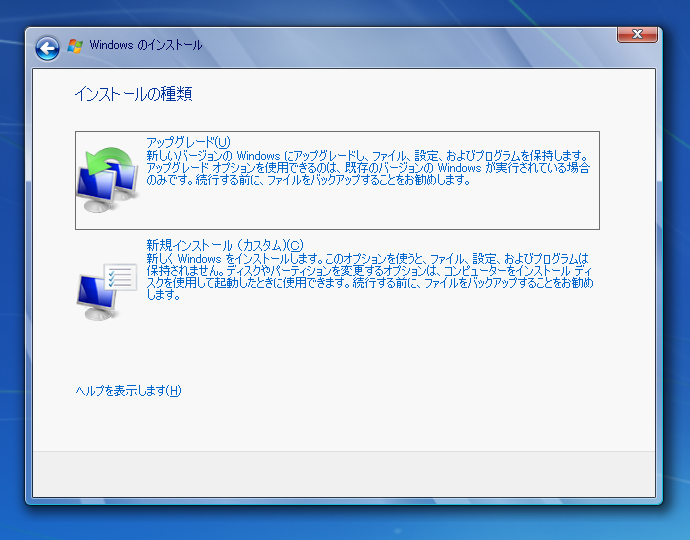Select アップグレード(U) option heading
The image size is (690, 540).
point(188,142)
